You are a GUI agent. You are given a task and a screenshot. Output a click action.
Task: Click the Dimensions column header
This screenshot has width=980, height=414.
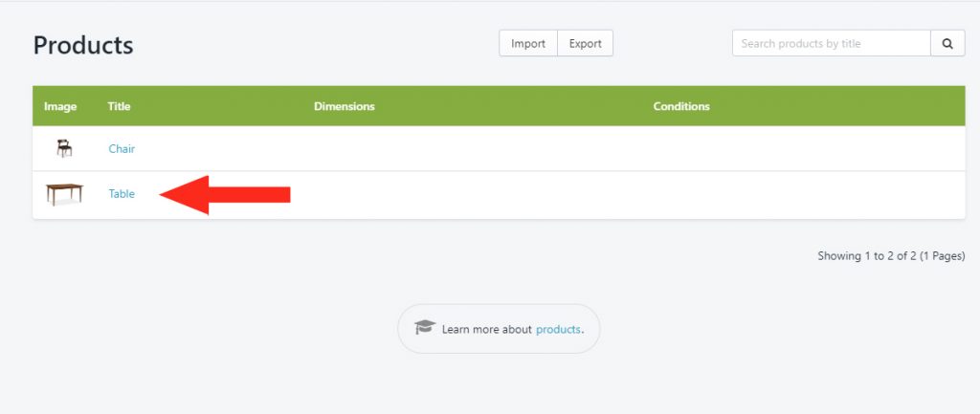(345, 106)
